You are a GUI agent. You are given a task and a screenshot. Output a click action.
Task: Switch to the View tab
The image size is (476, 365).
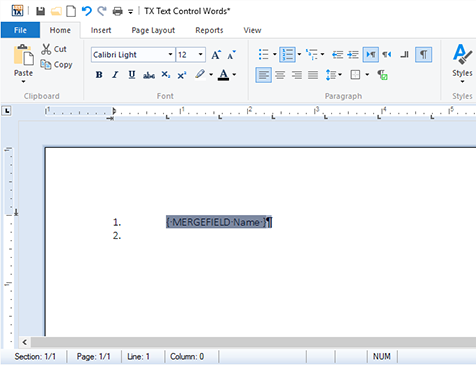[252, 30]
